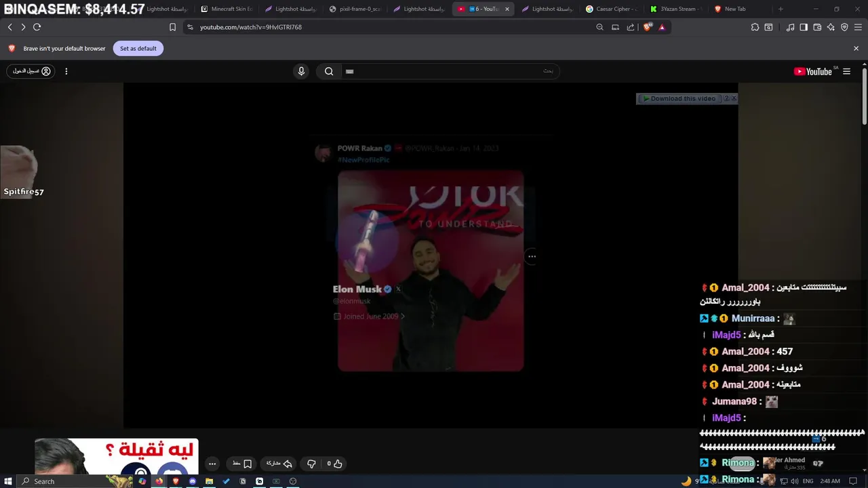This screenshot has width=868, height=488.
Task: Click the search tabs icon next to extensions
Action: 768,27
